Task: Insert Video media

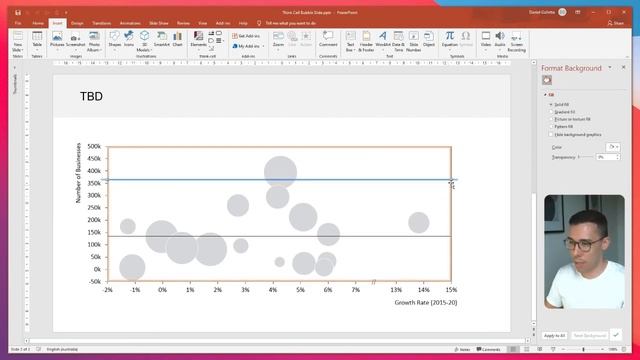Action: tap(486, 39)
